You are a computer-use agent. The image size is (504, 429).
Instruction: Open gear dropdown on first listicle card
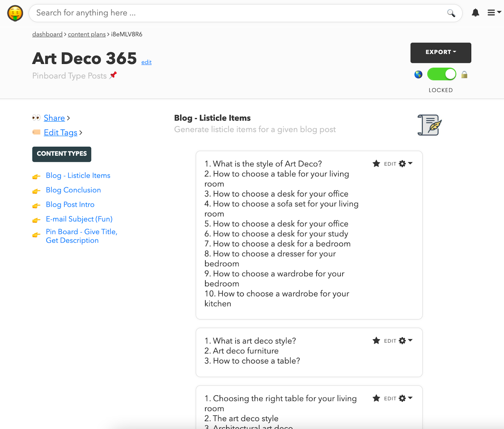[405, 163]
